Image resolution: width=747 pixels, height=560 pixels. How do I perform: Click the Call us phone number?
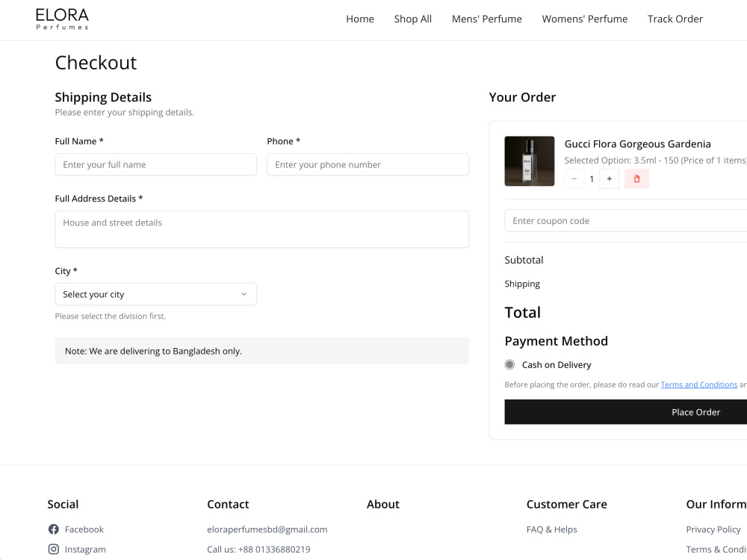tap(258, 550)
